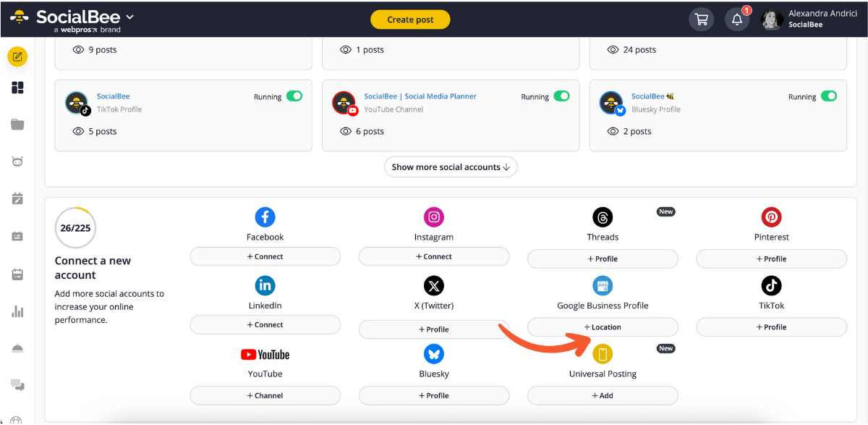Screen dimensions: 868x425
Task: Open SocialBee | Social Media Planner link
Action: click(420, 96)
